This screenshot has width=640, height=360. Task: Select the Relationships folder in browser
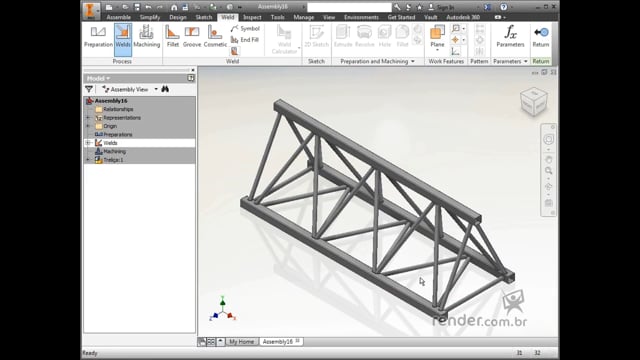(x=118, y=109)
